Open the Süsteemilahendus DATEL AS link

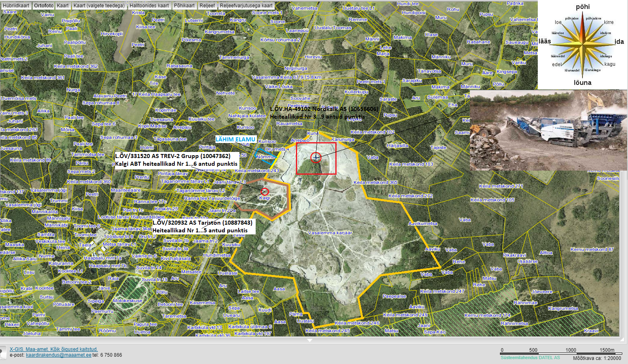coord(530,357)
